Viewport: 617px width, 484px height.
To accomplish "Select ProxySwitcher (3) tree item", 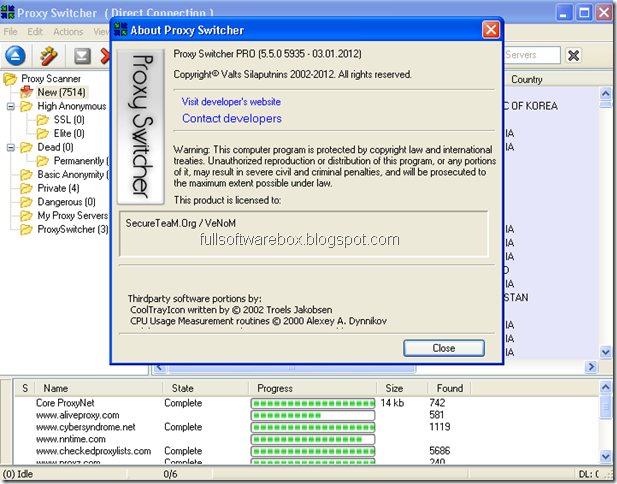I will pos(73,229).
